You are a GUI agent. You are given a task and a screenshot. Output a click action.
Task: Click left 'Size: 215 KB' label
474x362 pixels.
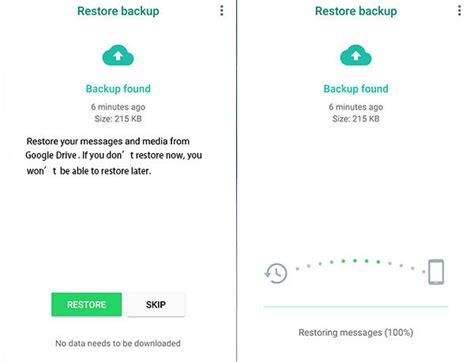pos(118,119)
